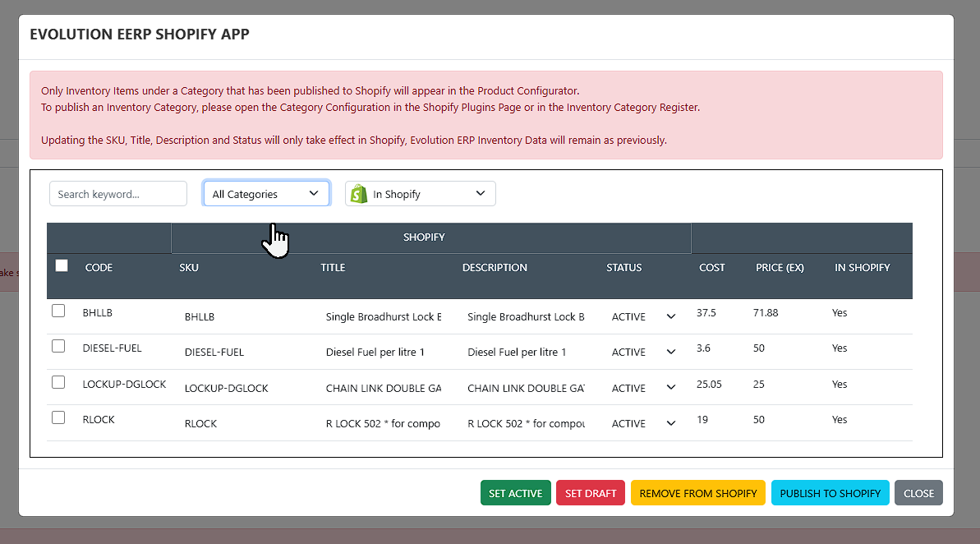Tick the LOCKUP-DGLOCK row checkbox

(x=58, y=382)
